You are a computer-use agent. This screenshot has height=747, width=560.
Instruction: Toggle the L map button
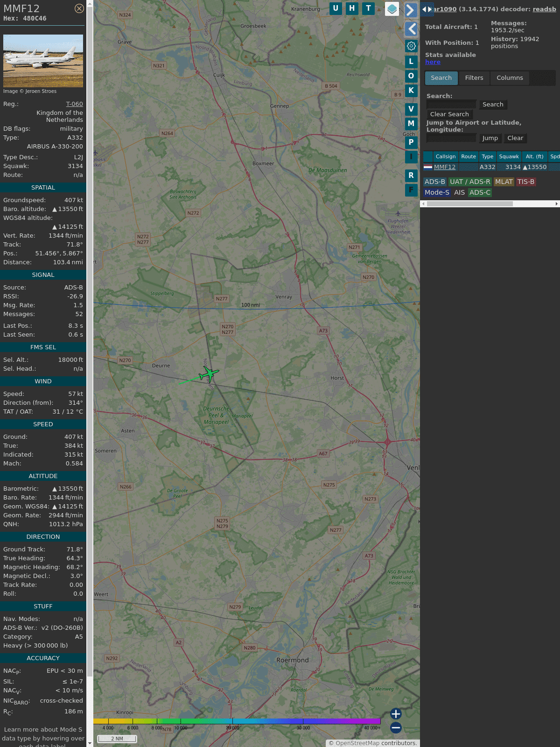[x=411, y=61]
